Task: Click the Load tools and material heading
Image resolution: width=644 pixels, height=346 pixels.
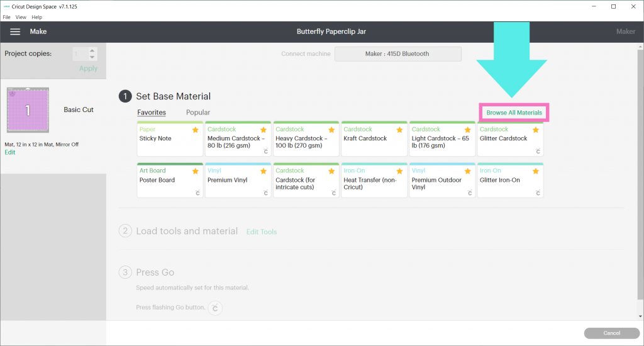Action: tap(187, 231)
